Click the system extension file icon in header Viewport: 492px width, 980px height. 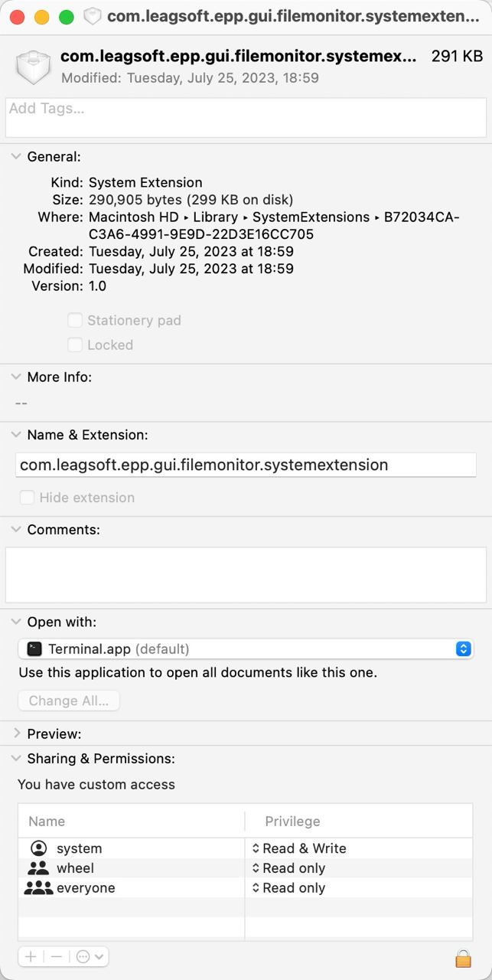coord(34,67)
